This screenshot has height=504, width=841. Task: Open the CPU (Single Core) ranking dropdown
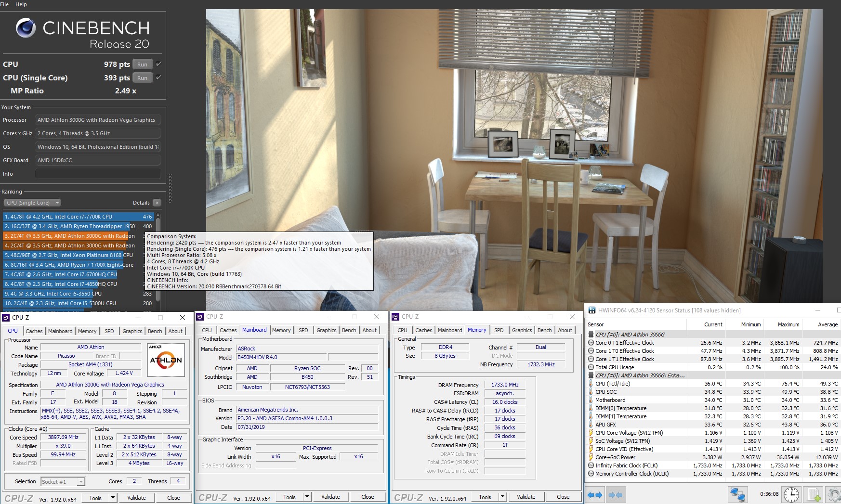coord(32,203)
